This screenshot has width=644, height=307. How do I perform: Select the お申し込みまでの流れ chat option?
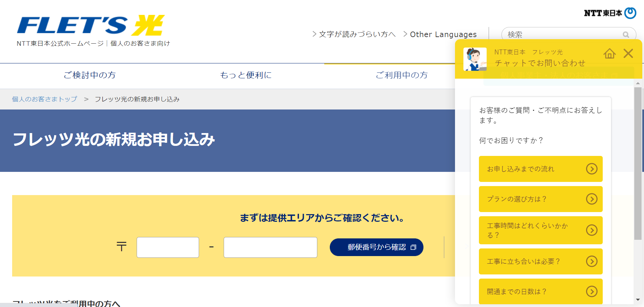point(541,169)
